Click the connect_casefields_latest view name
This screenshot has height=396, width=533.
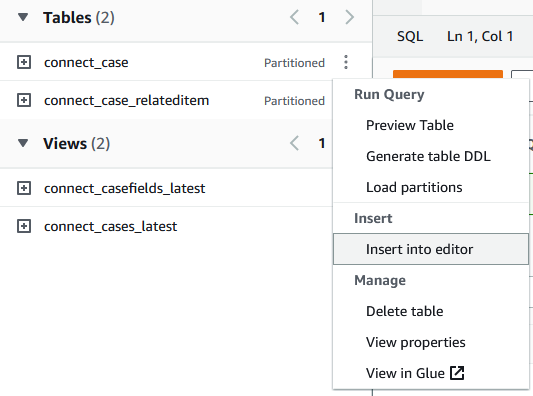[x=124, y=188]
